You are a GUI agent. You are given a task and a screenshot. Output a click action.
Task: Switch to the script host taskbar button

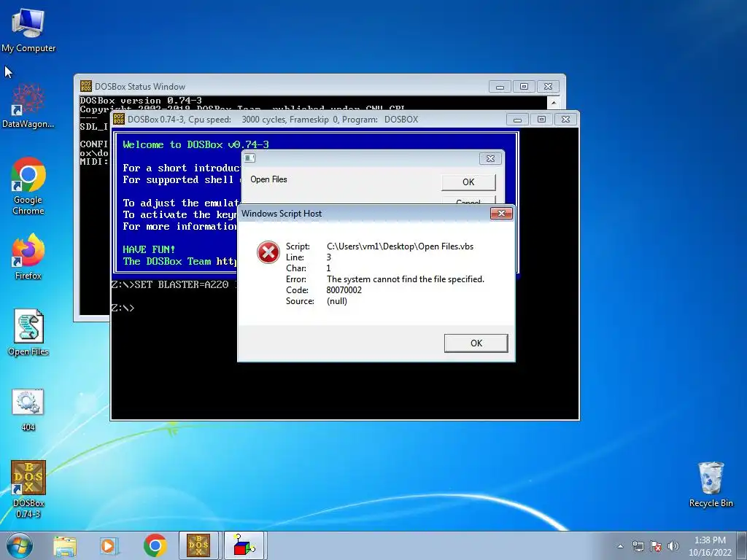click(244, 545)
